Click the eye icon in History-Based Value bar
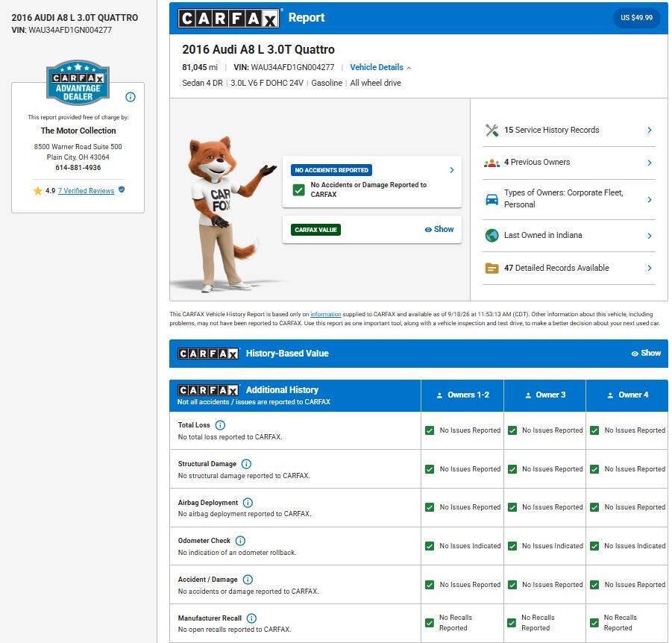The height and width of the screenshot is (643, 672). pyautogui.click(x=635, y=354)
